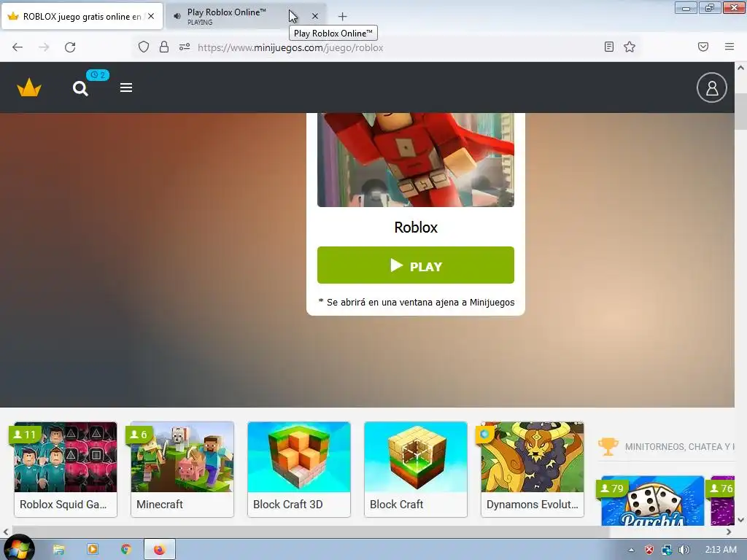The image size is (747, 560).
Task: Click the Roblox game title
Action: pos(415,227)
